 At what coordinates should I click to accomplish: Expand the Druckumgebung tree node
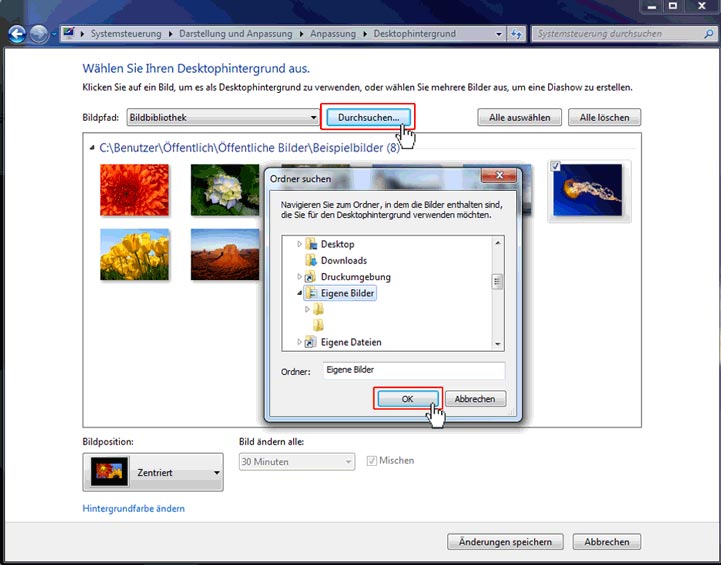299,277
